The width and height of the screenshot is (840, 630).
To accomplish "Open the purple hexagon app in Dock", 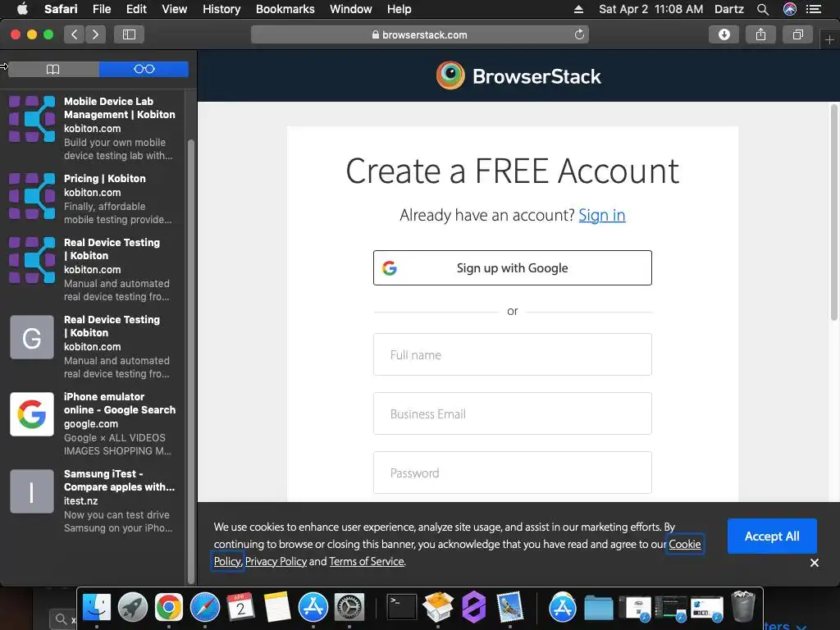I will click(x=473, y=608).
